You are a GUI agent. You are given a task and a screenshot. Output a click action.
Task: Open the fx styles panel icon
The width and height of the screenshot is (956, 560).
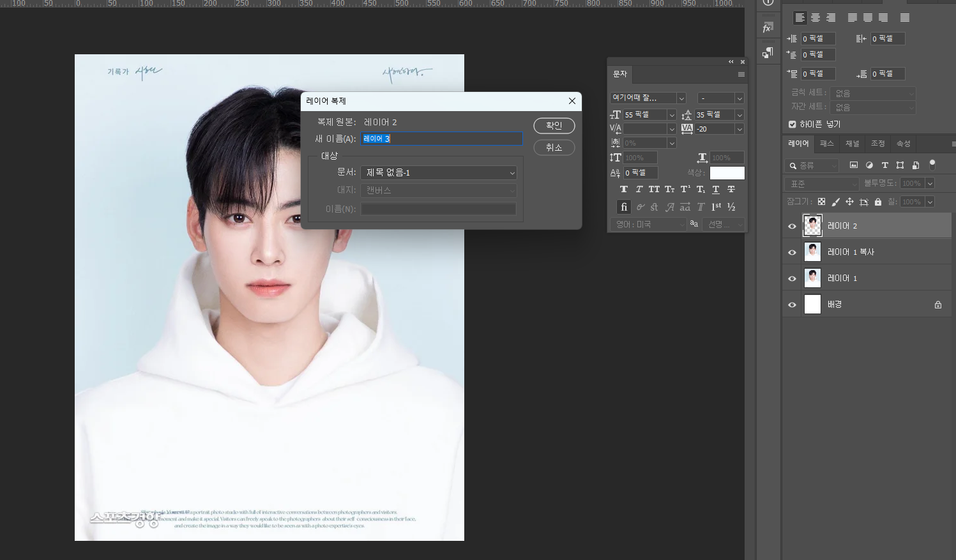[768, 28]
